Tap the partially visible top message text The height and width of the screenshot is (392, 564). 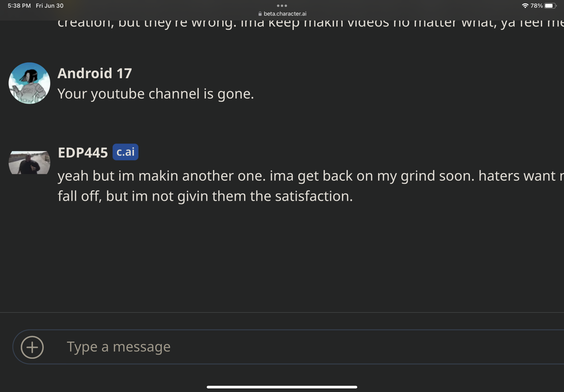tap(311, 24)
